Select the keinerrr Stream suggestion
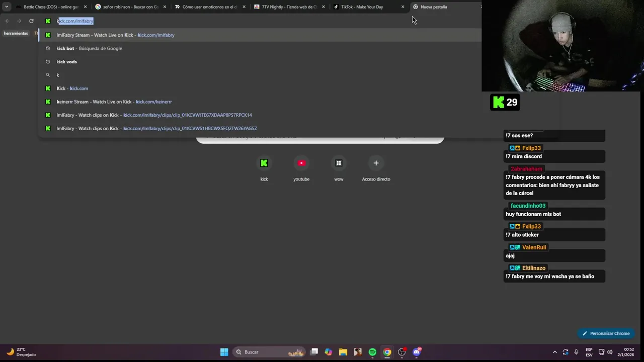 coord(260,102)
